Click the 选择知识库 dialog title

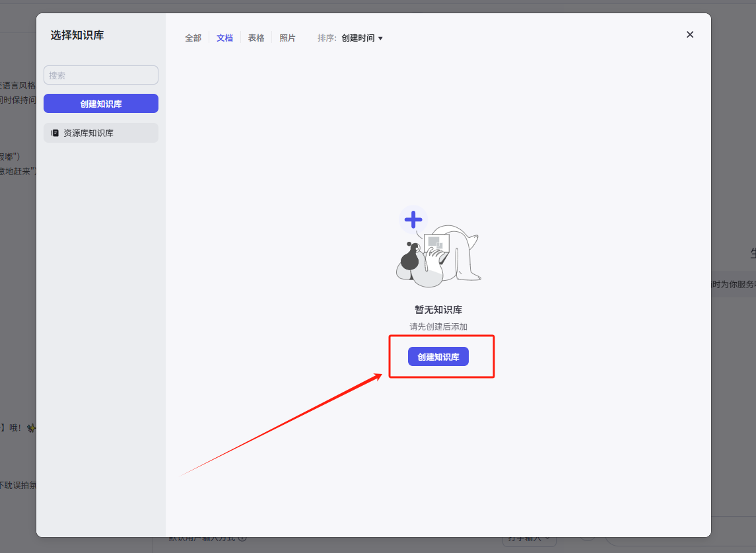pyautogui.click(x=77, y=35)
